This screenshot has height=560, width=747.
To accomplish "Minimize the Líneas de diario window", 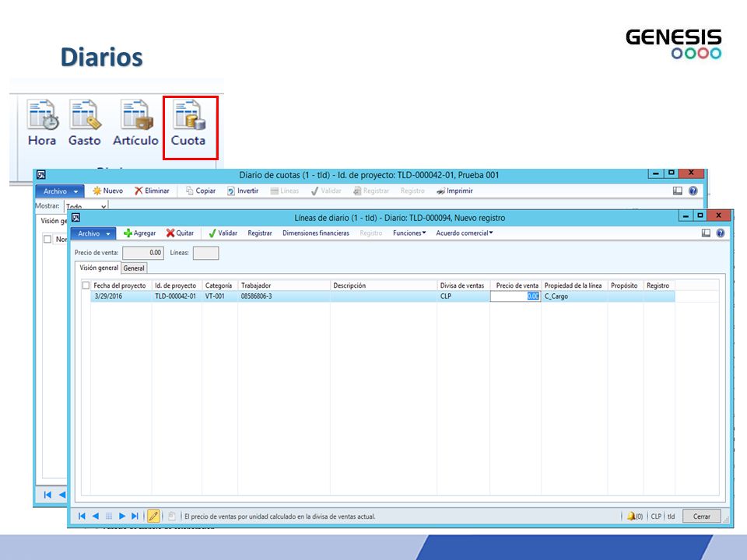I will [686, 215].
